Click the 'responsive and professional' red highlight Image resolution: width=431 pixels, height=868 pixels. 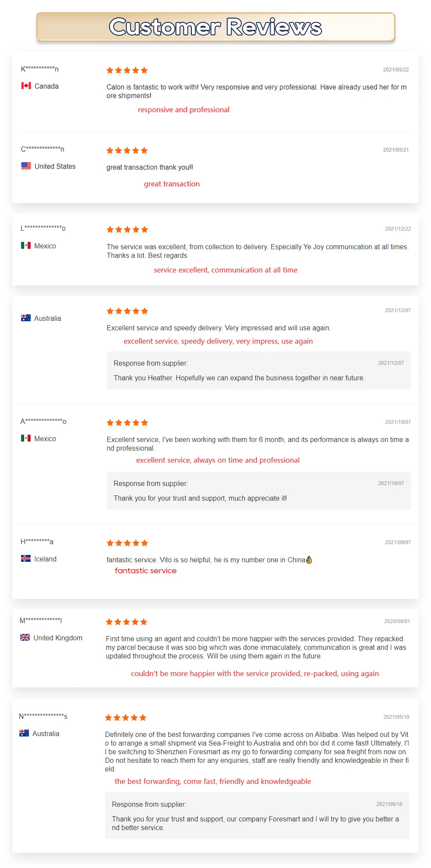[184, 110]
